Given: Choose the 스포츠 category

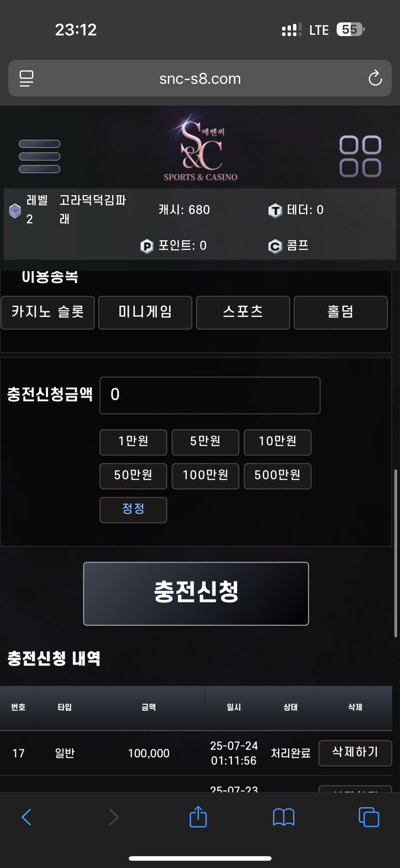Looking at the screenshot, I should (243, 312).
